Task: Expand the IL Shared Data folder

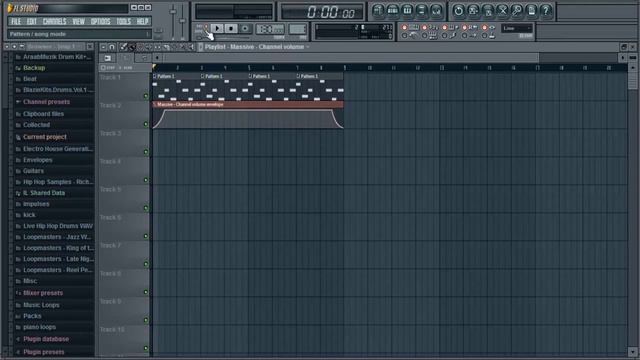Action: (x=44, y=193)
